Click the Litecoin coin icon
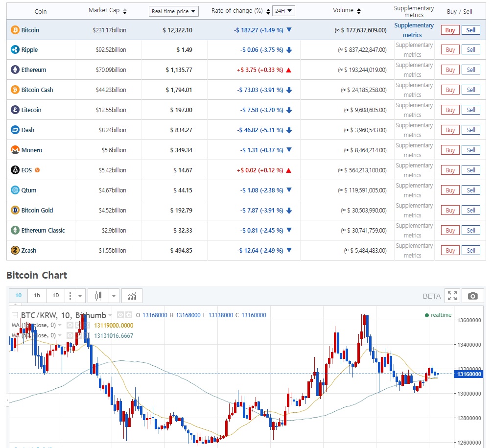Image resolution: width=492 pixels, height=448 pixels. [x=15, y=110]
